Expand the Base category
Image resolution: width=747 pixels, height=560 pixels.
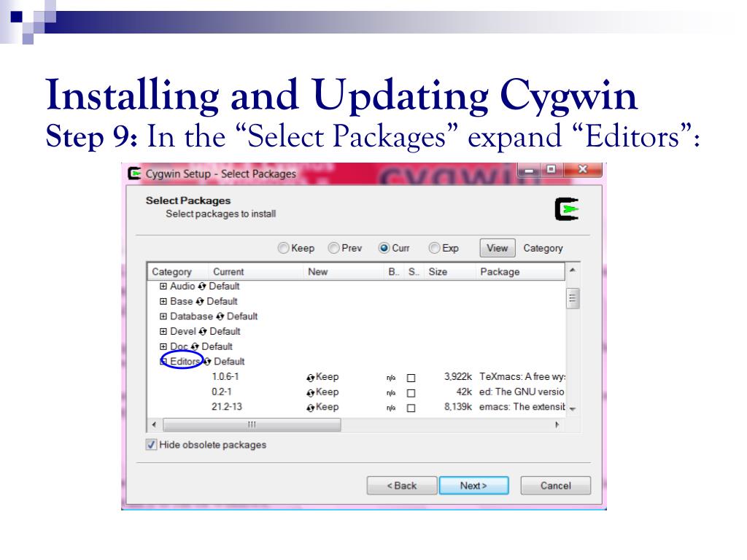(x=163, y=301)
